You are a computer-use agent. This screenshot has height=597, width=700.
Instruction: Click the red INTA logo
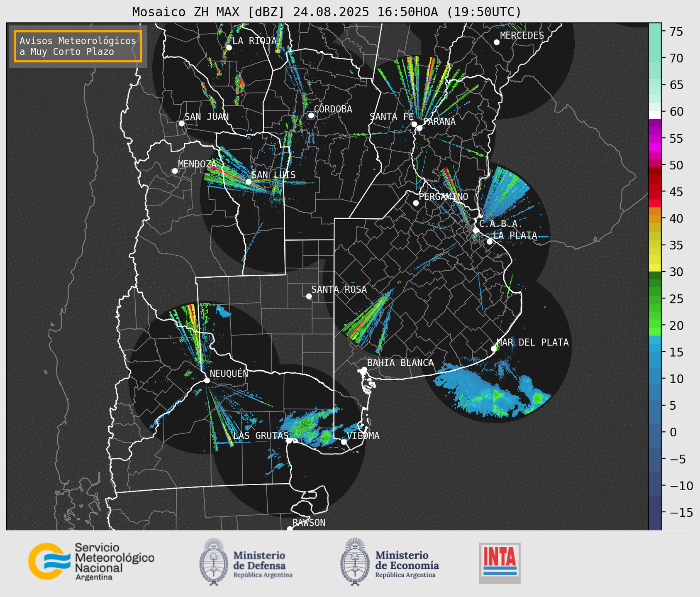click(500, 563)
